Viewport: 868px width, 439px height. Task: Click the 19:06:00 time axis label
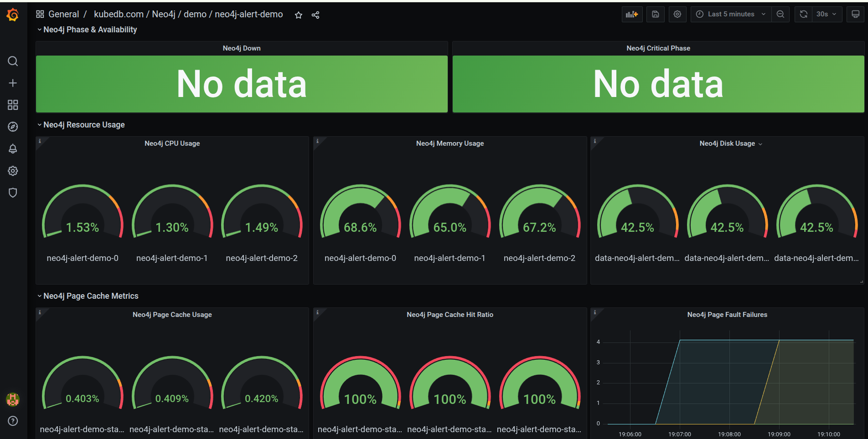pyautogui.click(x=630, y=434)
